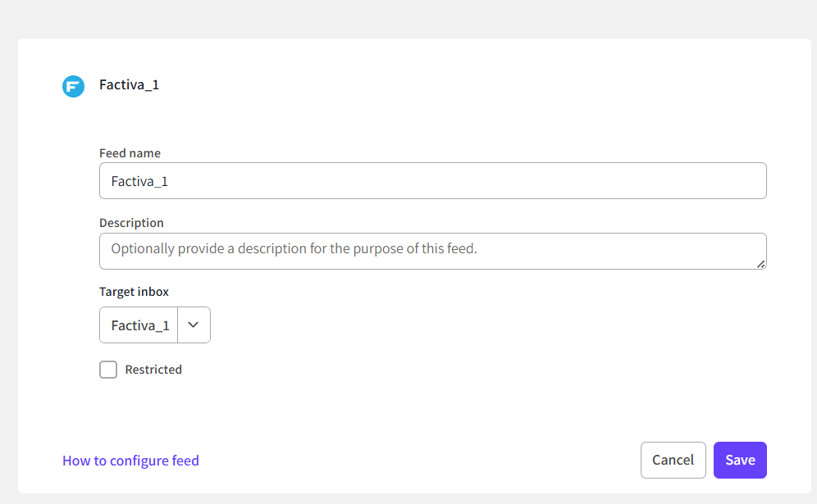
Task: Select the Factiva_1 value in Target inbox
Action: click(x=140, y=325)
